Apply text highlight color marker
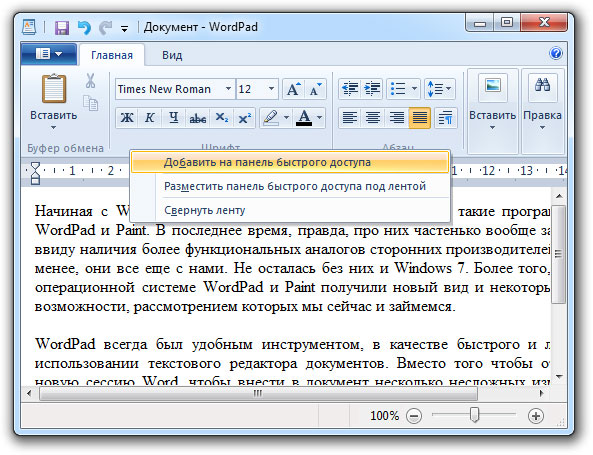The height and width of the screenshot is (455, 593). click(x=271, y=118)
